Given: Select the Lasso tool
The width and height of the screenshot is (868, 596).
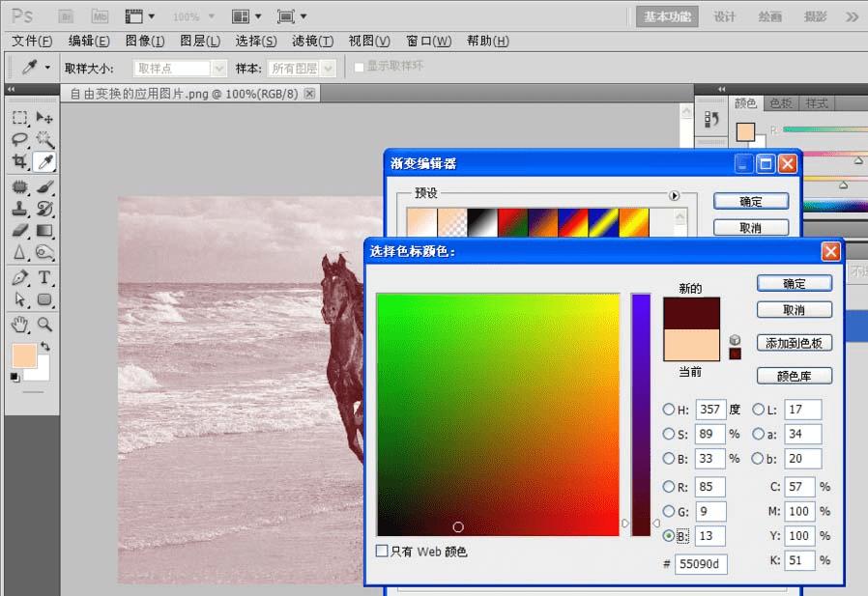Looking at the screenshot, I should (20, 139).
